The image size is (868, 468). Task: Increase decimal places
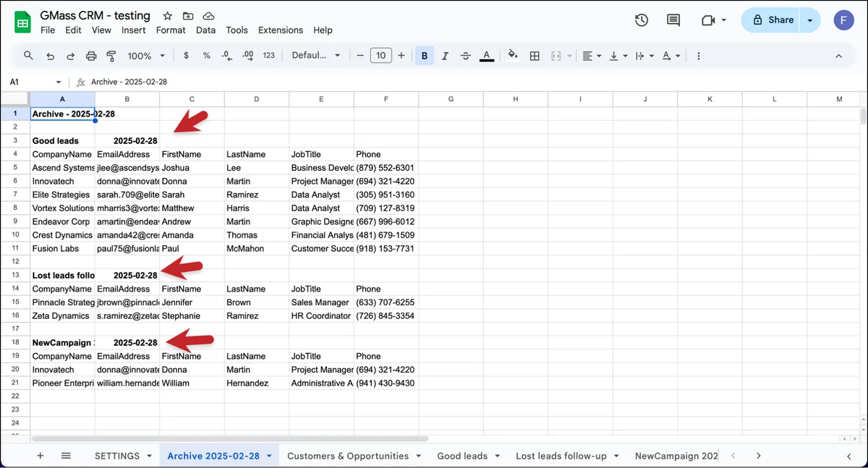pyautogui.click(x=248, y=56)
